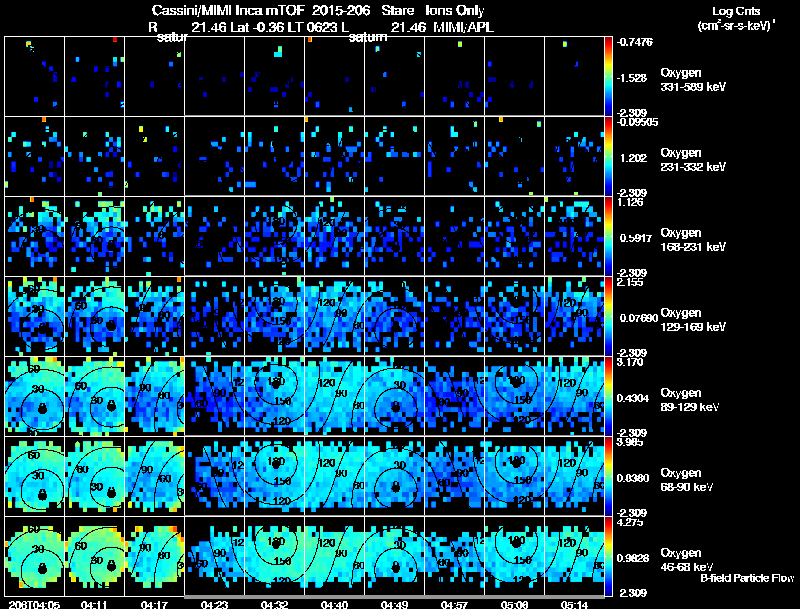The width and height of the screenshot is (800, 609).
Task: Select the 331-589 keV image panel at 04:49
Action: click(394, 76)
